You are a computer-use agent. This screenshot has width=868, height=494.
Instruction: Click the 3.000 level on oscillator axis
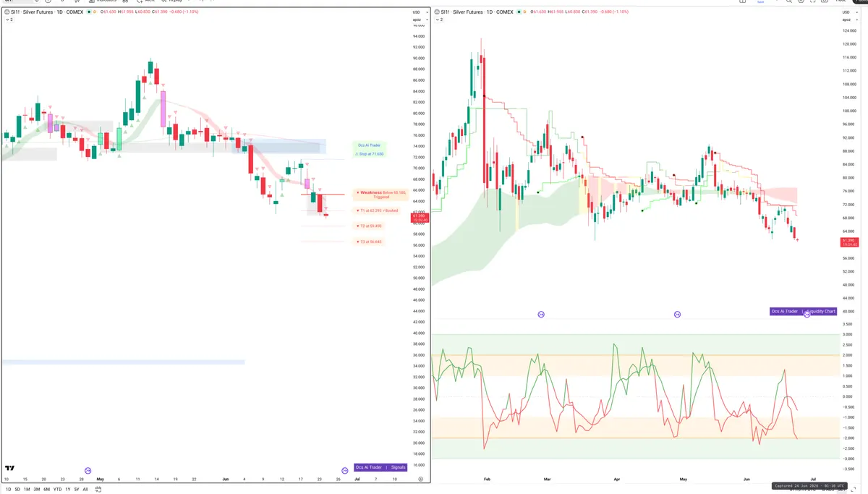pyautogui.click(x=847, y=334)
